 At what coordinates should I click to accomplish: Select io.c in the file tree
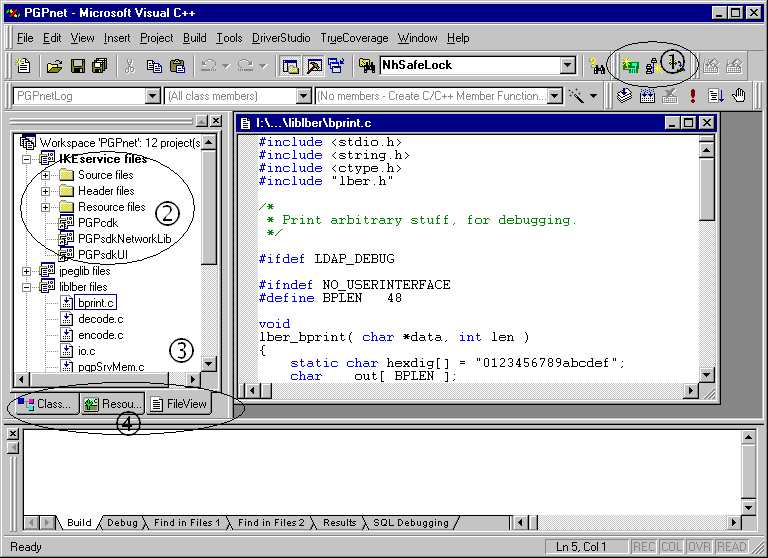click(87, 351)
